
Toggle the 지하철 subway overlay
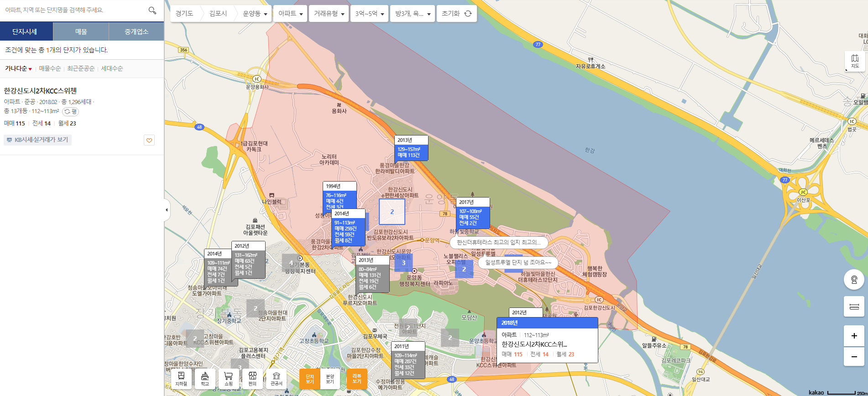click(181, 379)
